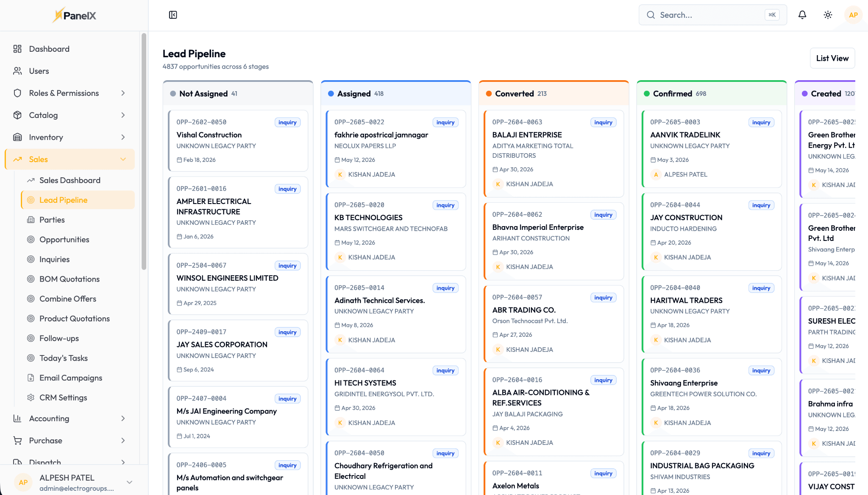Click the BOM Quotations icon
868x495 pixels.
coord(31,279)
